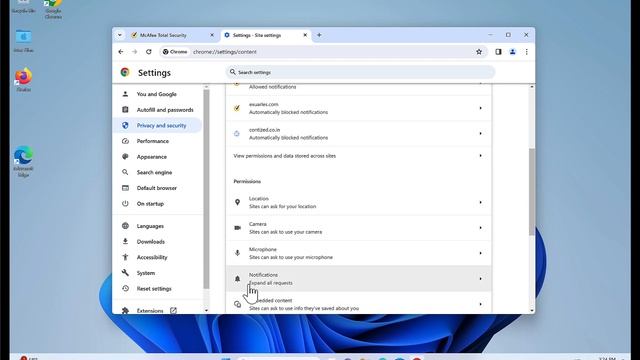This screenshot has width=640, height=360.
Task: Expand the Location row arrow
Action: [x=480, y=202]
